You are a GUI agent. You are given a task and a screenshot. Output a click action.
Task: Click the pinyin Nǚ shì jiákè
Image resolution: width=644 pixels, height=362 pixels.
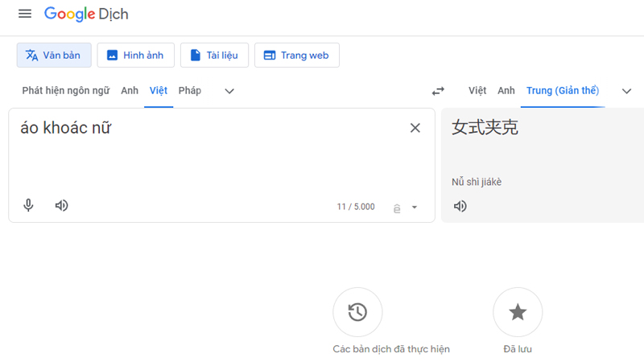coord(477,182)
